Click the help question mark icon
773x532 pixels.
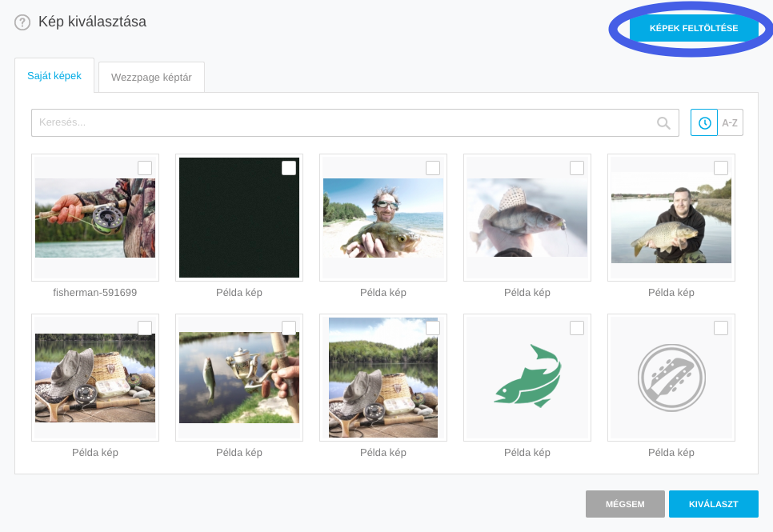pyautogui.click(x=22, y=22)
